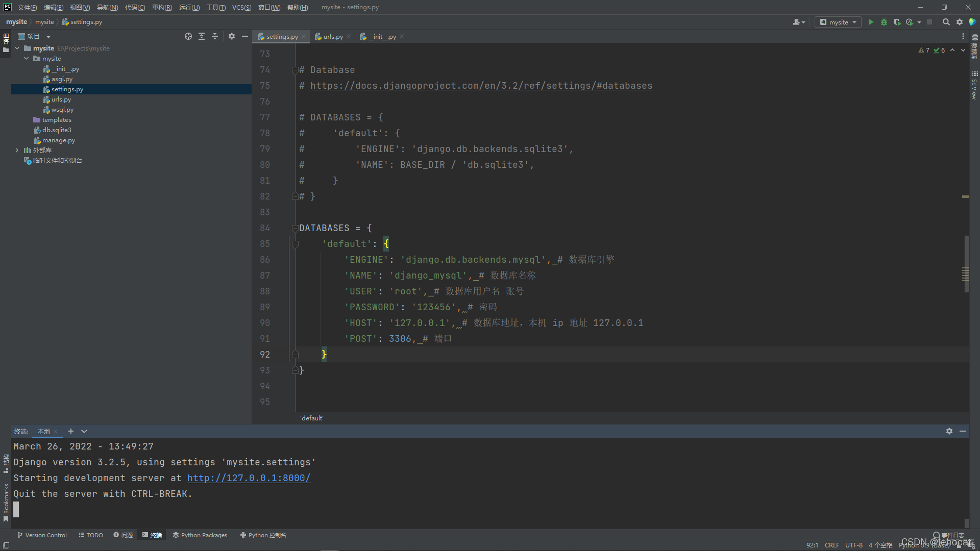Open the TODO tool window
Viewport: 980px width, 551px height.
[91, 535]
